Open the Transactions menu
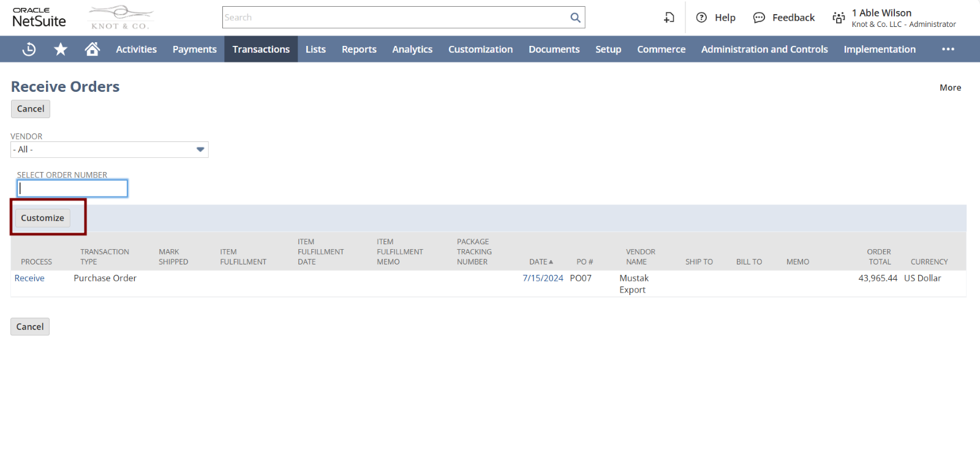The height and width of the screenshot is (475, 980). click(x=261, y=50)
